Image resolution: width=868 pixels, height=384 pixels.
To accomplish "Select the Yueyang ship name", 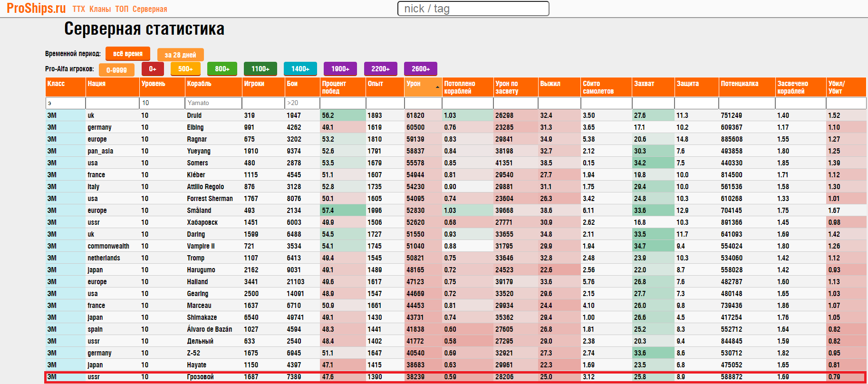I will point(199,151).
